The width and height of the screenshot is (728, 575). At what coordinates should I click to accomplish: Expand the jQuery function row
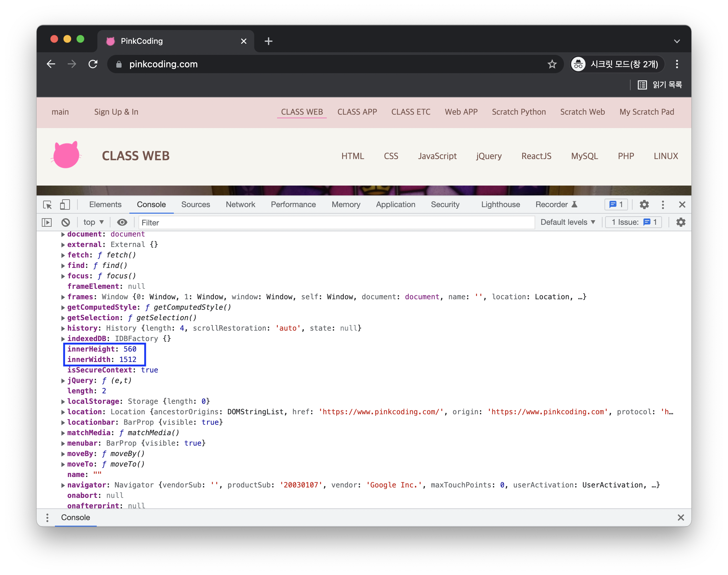pos(63,381)
